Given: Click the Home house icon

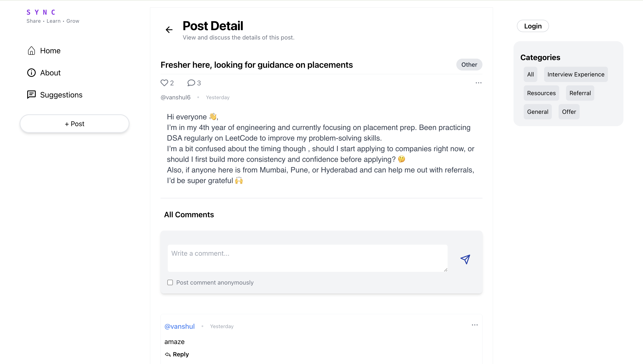Looking at the screenshot, I should pos(31,51).
